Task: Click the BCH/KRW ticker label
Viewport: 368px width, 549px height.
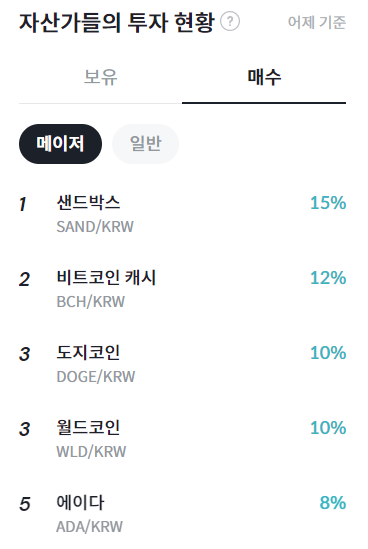Action: pyautogui.click(x=90, y=302)
